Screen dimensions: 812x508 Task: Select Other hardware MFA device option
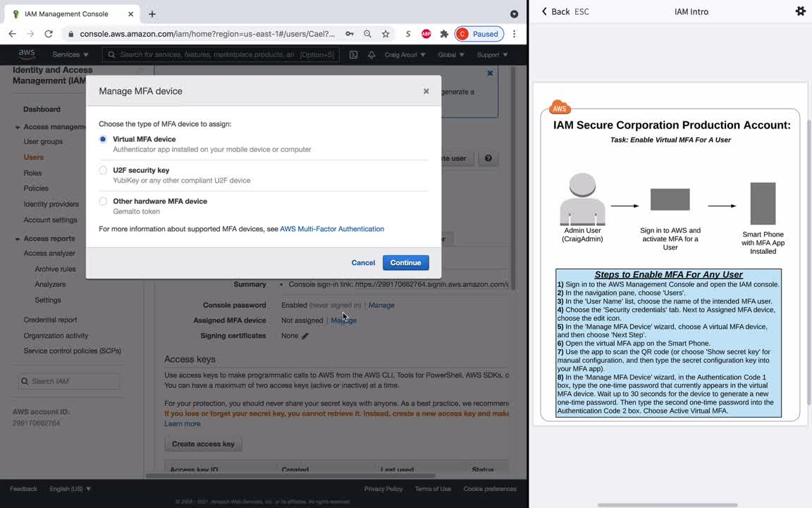103,201
